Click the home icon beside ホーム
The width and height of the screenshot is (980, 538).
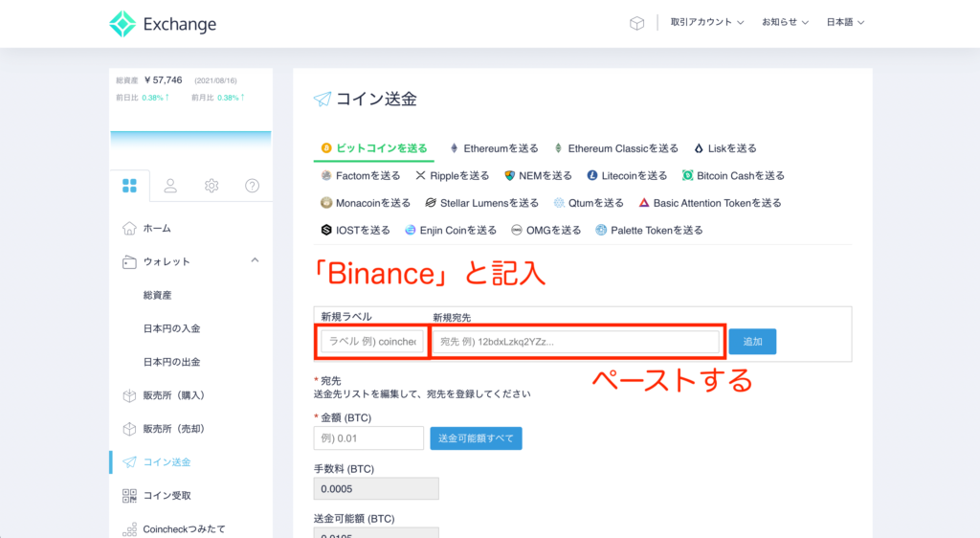129,228
